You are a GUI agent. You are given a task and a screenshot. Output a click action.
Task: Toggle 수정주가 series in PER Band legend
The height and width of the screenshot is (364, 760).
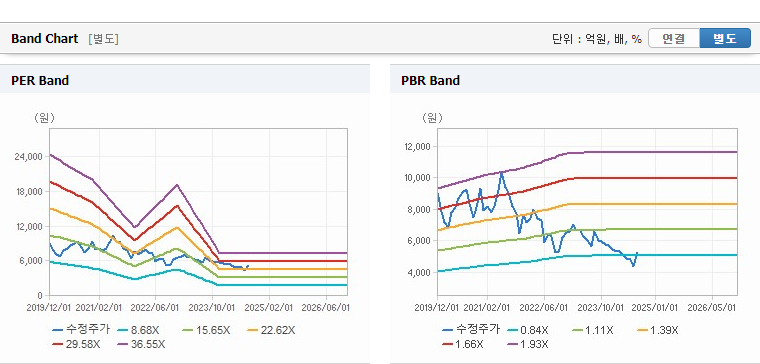tap(81, 330)
